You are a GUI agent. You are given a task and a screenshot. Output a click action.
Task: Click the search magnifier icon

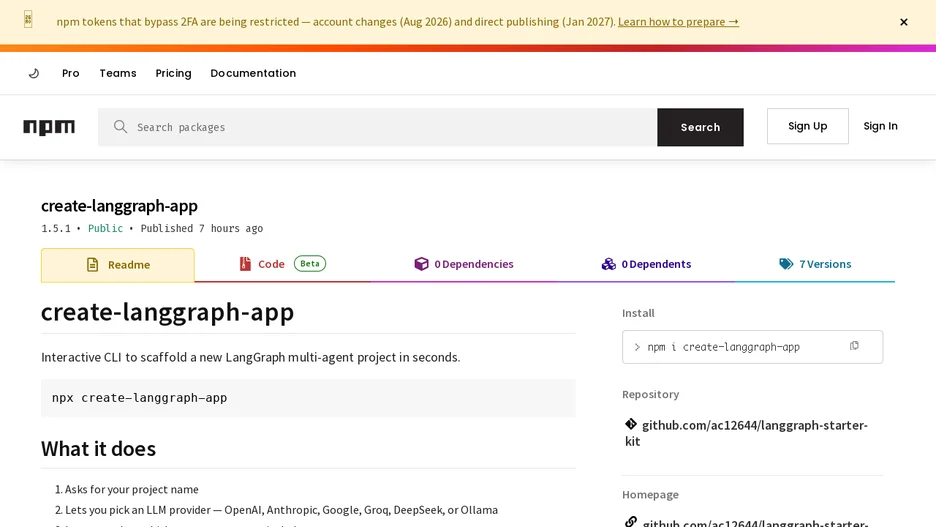point(121,127)
